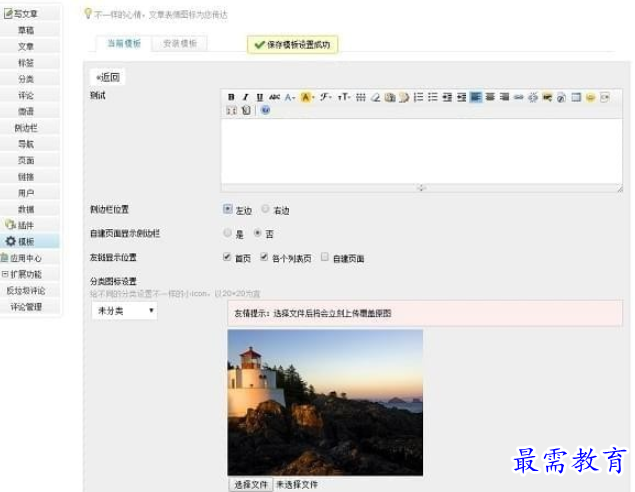Image resolution: width=635 pixels, height=492 pixels.
Task: Open 微语 in the sidebar
Action: [x=26, y=111]
